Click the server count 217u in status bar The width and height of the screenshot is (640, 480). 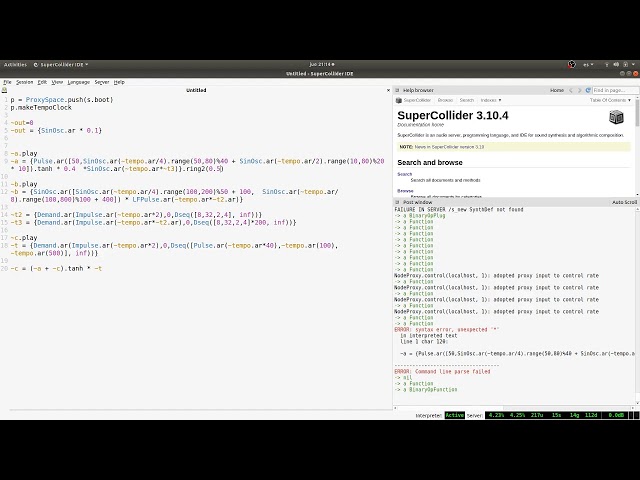537,415
